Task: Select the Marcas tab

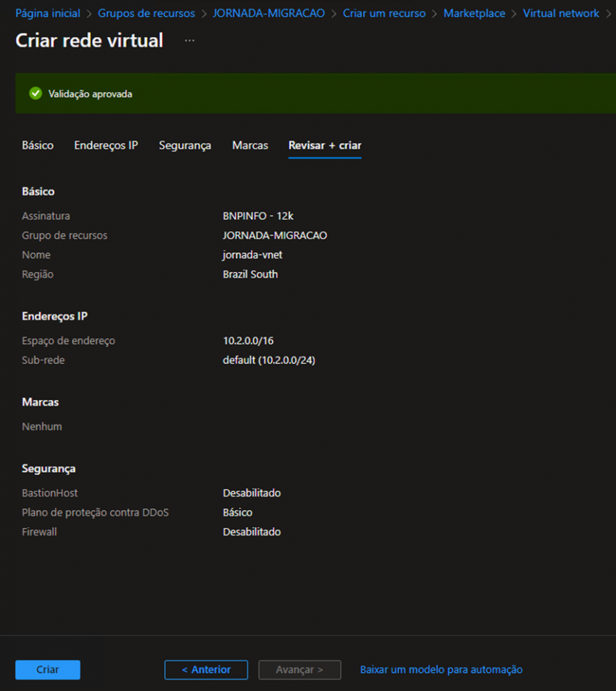Action: tap(250, 145)
